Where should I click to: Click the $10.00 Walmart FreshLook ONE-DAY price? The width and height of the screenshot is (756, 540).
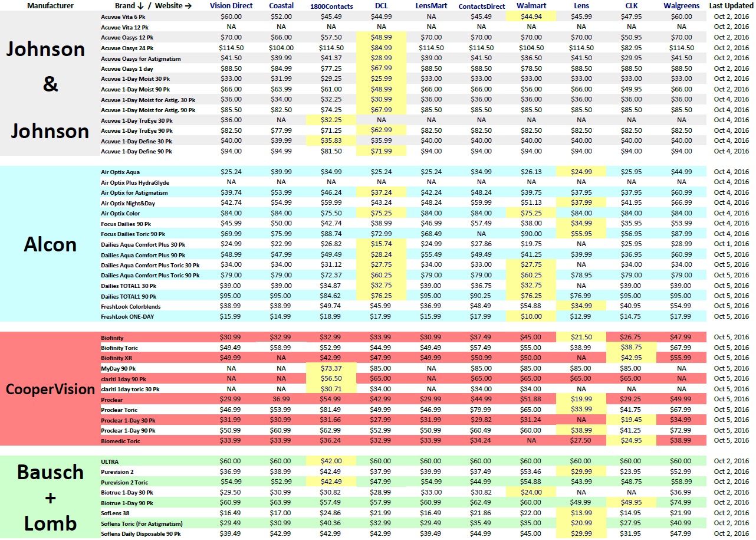(x=531, y=316)
